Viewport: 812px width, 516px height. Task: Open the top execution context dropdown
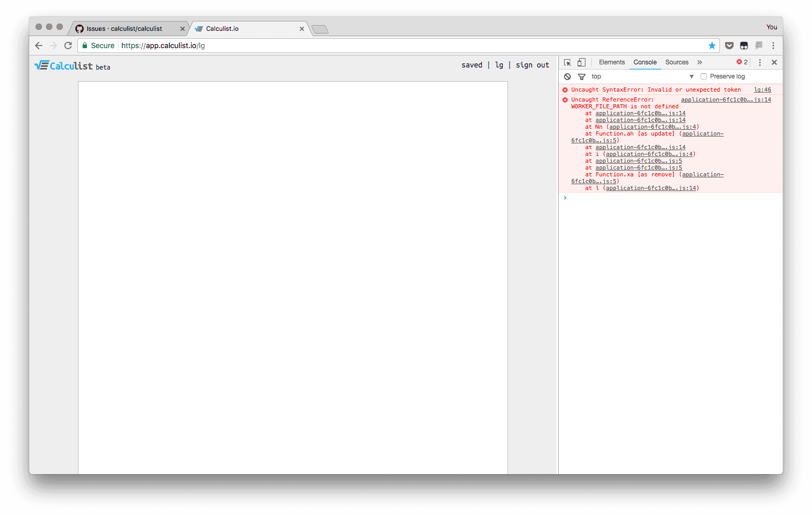pos(642,76)
